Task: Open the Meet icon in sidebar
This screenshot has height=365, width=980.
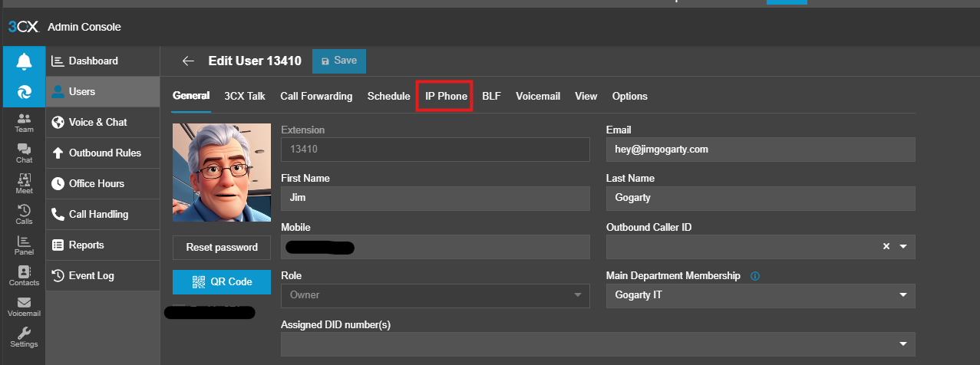Action: point(24,184)
